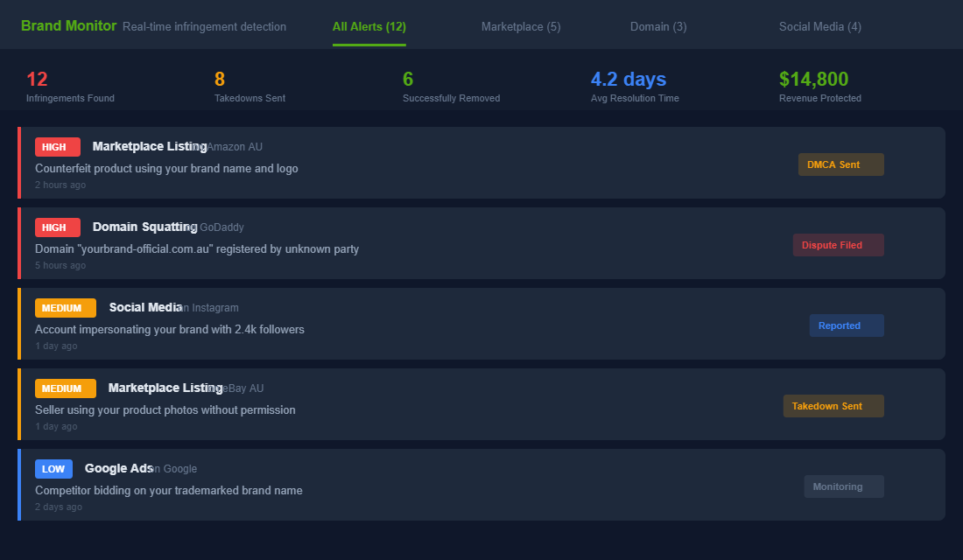Image resolution: width=963 pixels, height=560 pixels.
Task: Click the Takedown Sent button on eBay alert
Action: tap(833, 405)
